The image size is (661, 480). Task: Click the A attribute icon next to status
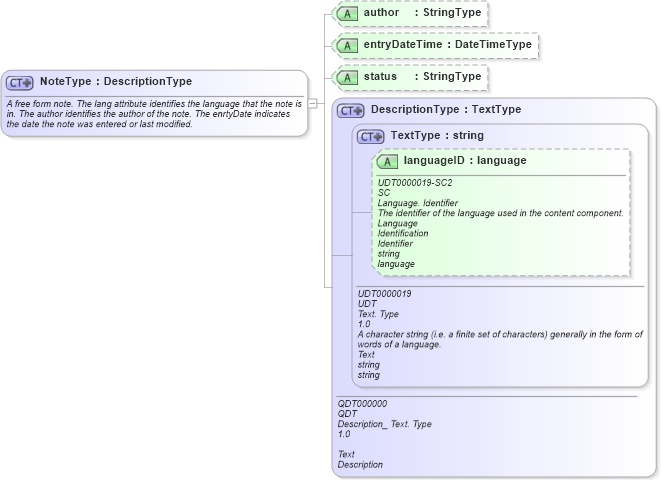[347, 78]
